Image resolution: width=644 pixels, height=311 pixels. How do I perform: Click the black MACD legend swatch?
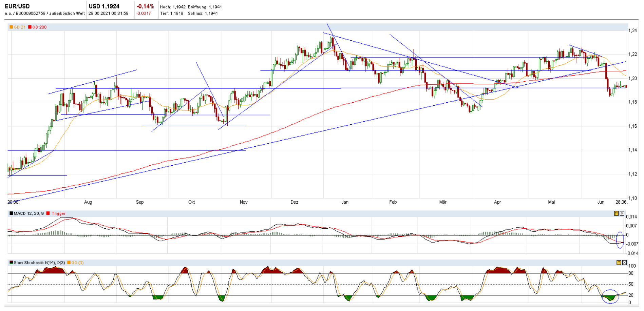tap(11, 213)
